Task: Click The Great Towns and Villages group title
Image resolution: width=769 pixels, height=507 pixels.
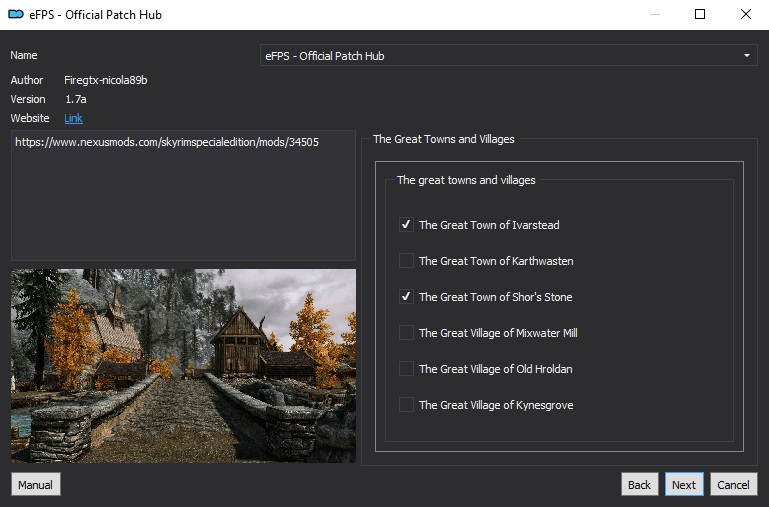Action: click(444, 139)
